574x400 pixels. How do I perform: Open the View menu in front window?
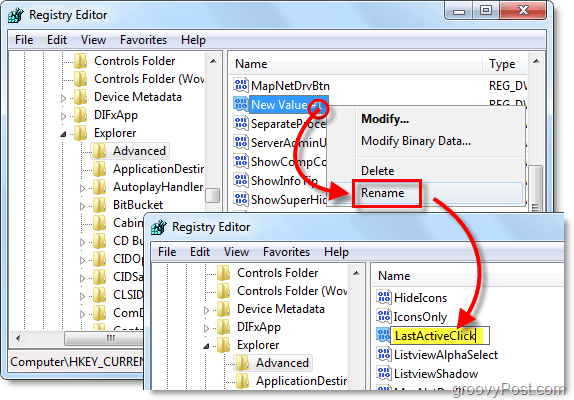tap(236, 252)
